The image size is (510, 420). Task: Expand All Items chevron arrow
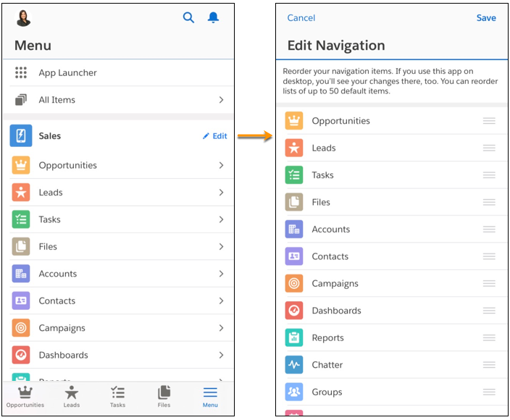pyautogui.click(x=221, y=99)
